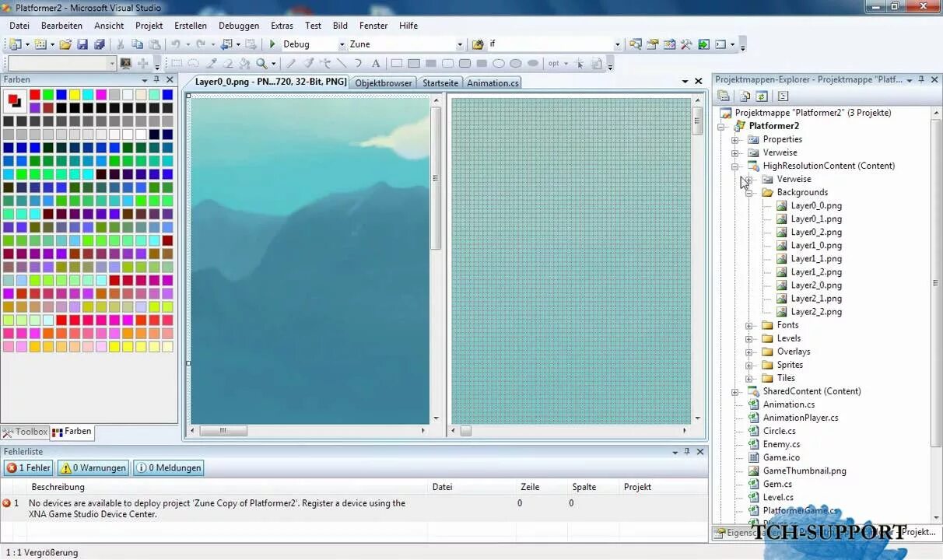Toggle auto-hide pin on the Farben panel
This screenshot has height=560, width=943.
156,79
